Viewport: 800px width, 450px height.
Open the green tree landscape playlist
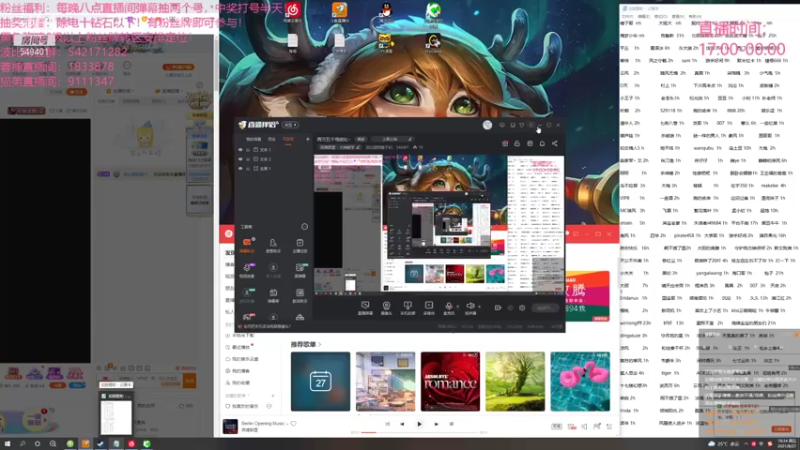pyautogui.click(x=515, y=381)
